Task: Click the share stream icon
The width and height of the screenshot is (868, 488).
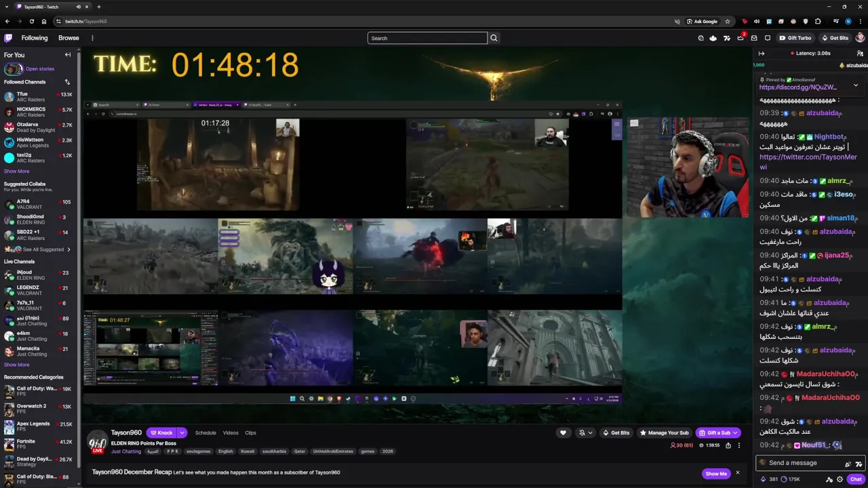Action: click(x=728, y=445)
